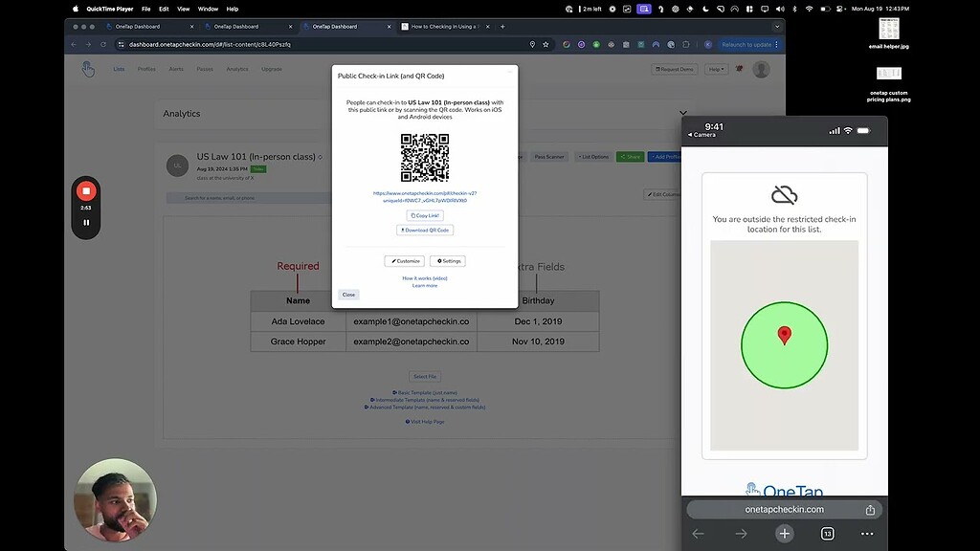Open the How it works (video) link

tap(424, 278)
